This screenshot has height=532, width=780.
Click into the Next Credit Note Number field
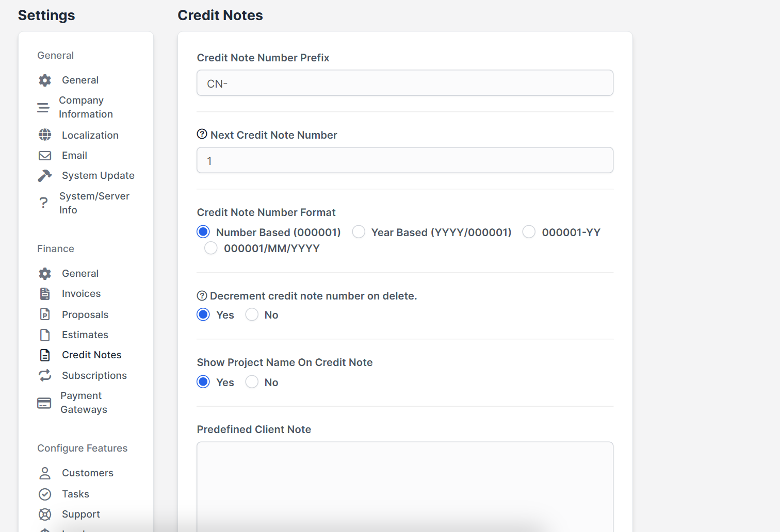point(405,160)
